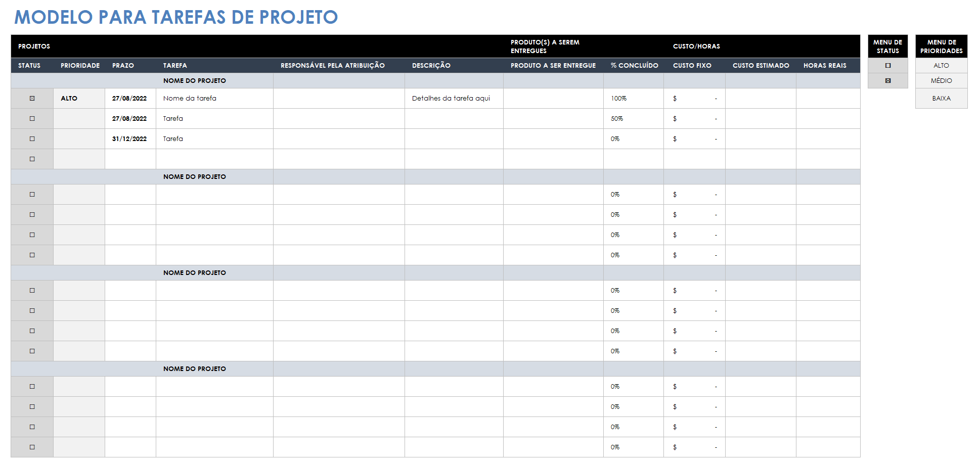Screen dimensions: 980x463
Task: Check the status box on the 31/12/2022 Tarefa row
Action: coord(32,139)
